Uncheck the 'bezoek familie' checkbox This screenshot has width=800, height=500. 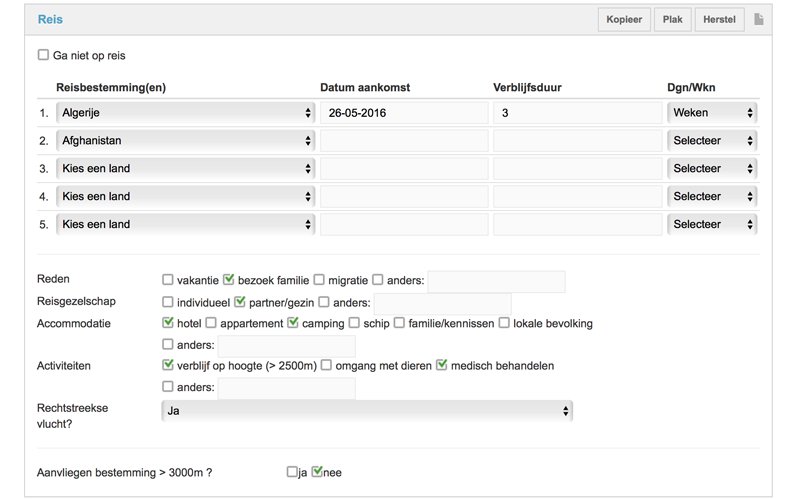(227, 280)
